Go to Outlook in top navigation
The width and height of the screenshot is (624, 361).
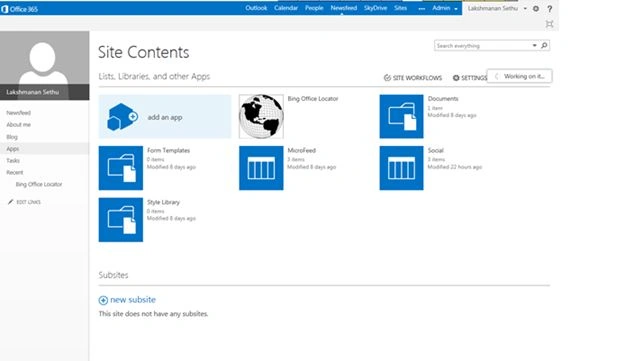pyautogui.click(x=256, y=8)
